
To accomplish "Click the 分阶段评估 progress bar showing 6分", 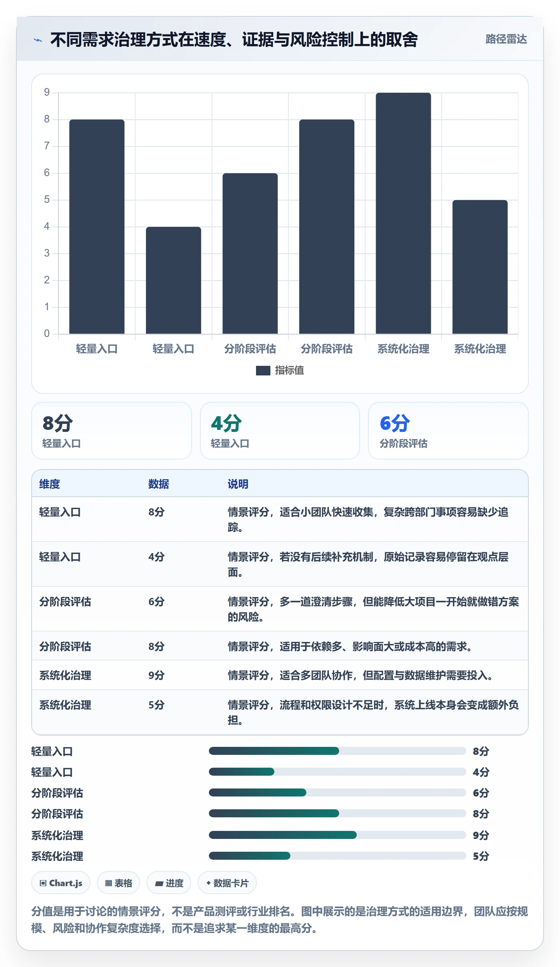I will 337,792.
